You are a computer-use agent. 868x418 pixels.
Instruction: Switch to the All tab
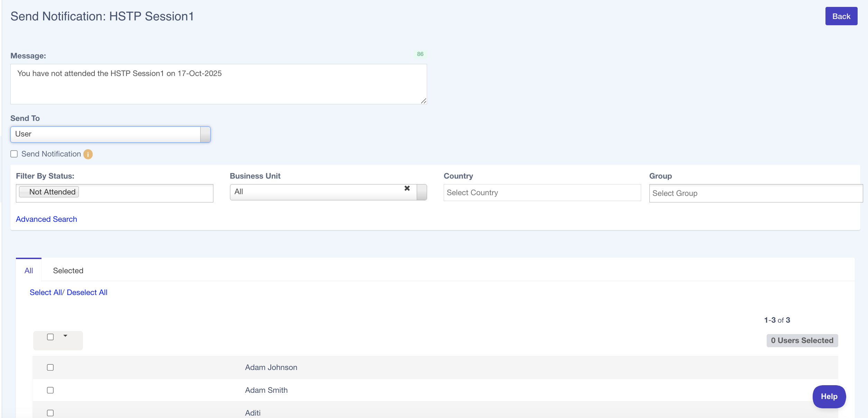pos(29,271)
